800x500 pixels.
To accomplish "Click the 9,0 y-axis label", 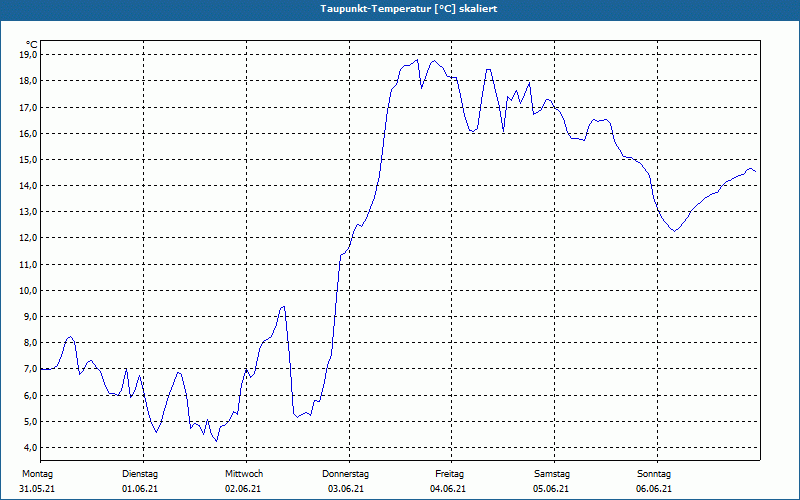I will 30,316.
